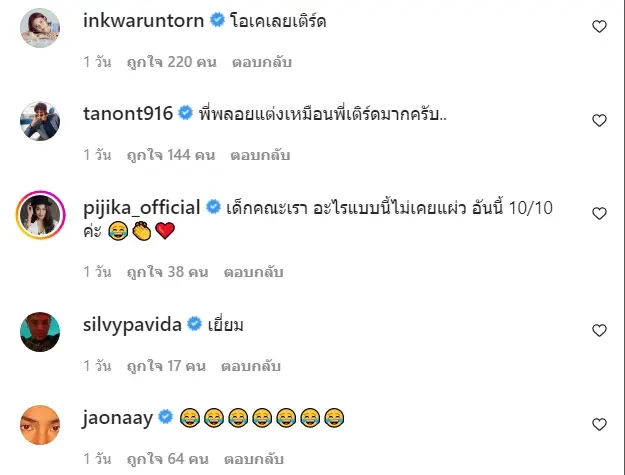
Task: Reply (ตอบกลับ) to tanont916's comment
Action: coord(260,155)
